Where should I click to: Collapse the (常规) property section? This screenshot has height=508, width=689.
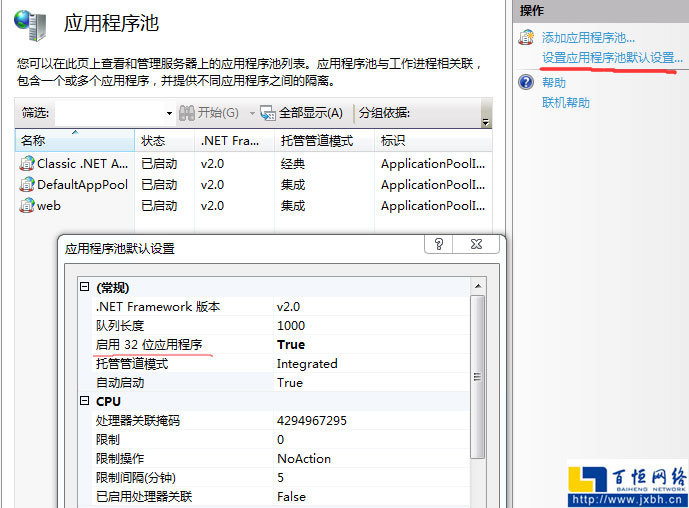pyautogui.click(x=86, y=288)
